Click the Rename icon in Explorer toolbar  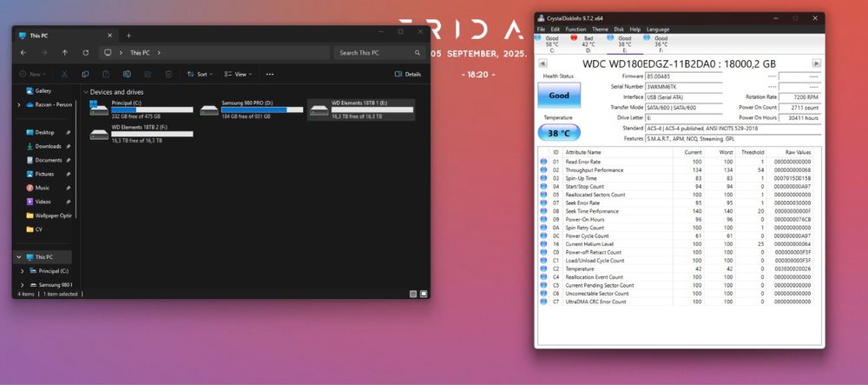(127, 74)
